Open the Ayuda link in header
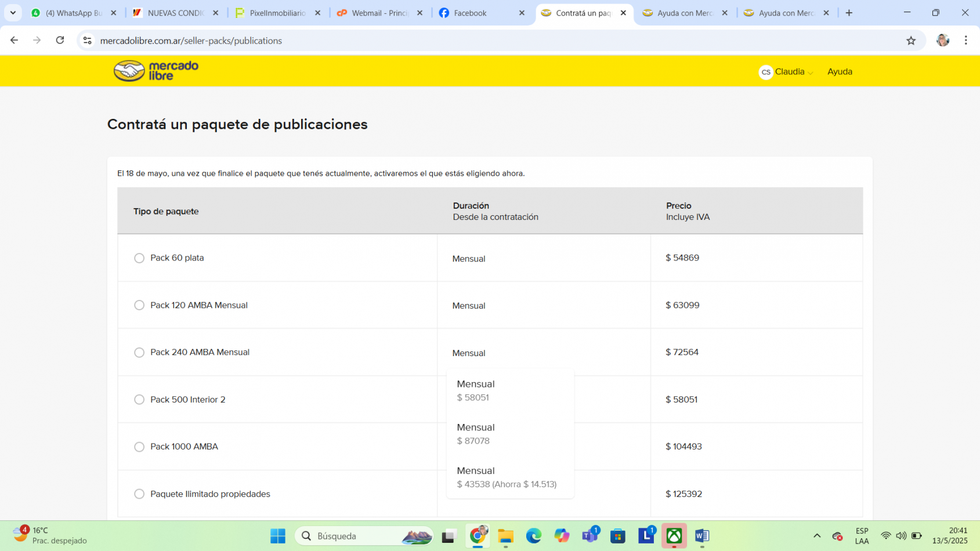The image size is (980, 551). [x=840, y=72]
